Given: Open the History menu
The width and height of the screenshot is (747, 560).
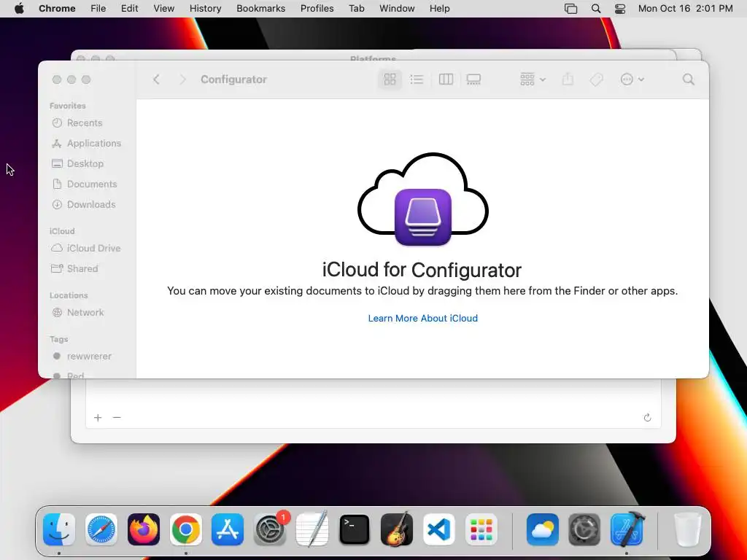Looking at the screenshot, I should (x=205, y=9).
